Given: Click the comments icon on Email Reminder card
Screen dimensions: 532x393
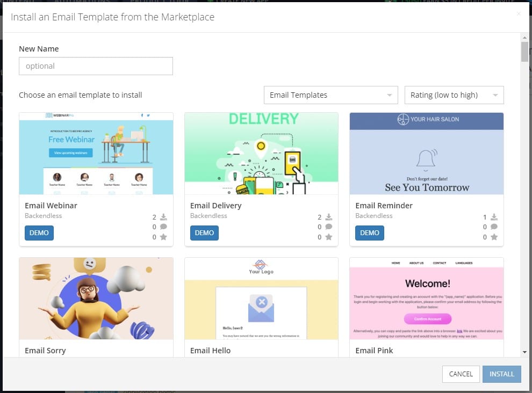Looking at the screenshot, I should pos(494,227).
